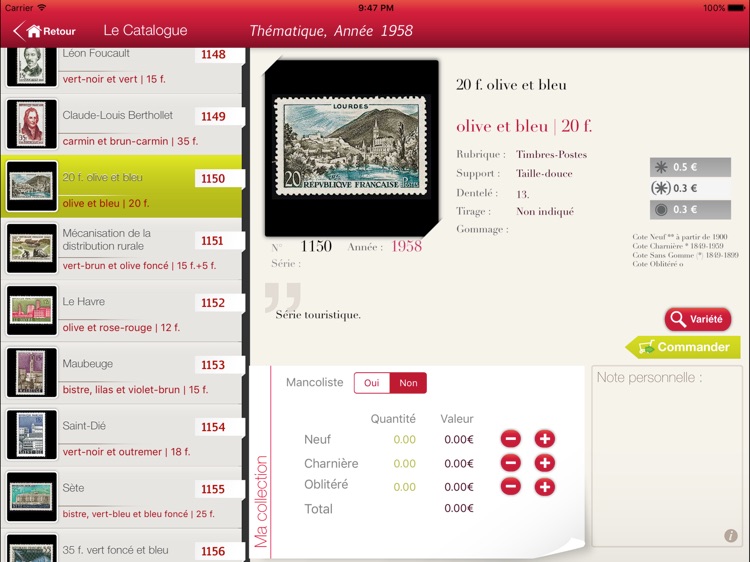Viewport: 750px width, 562px height.
Task: Open the Variété search button
Action: pyautogui.click(x=698, y=319)
